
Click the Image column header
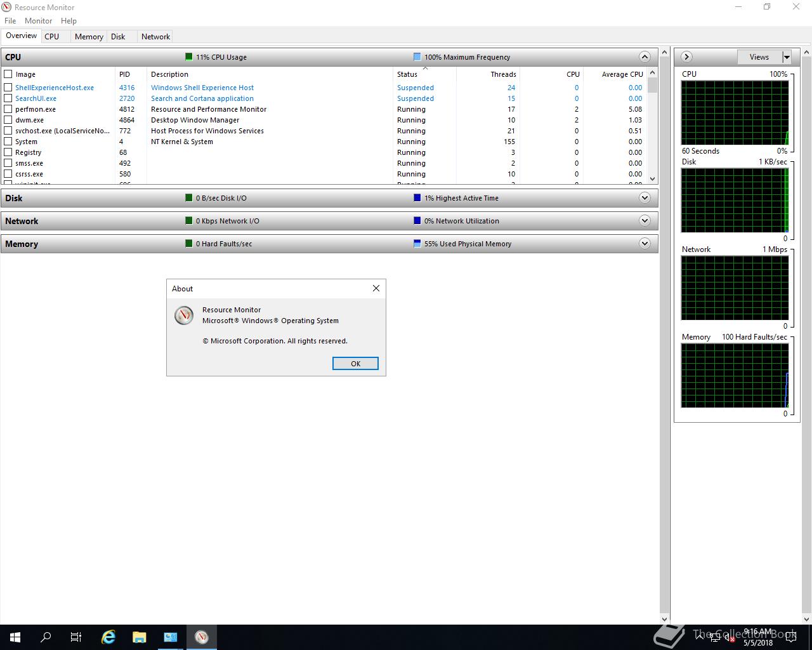point(59,74)
